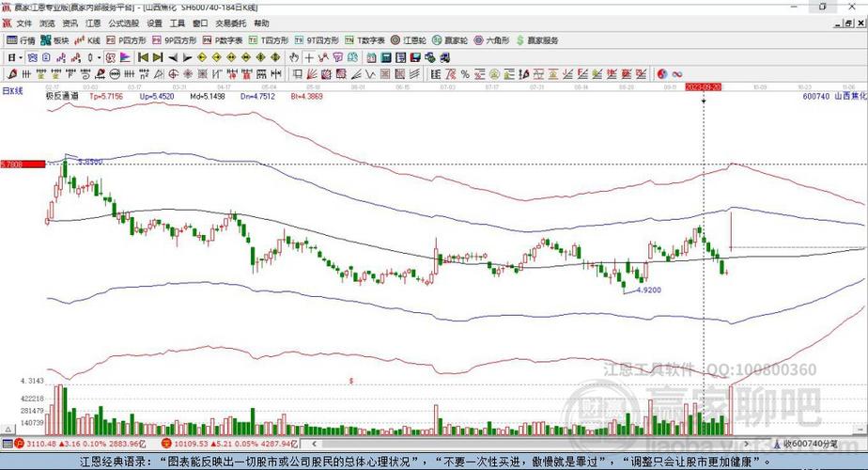
Task: Click the red price tag on left axis
Action: [23, 164]
